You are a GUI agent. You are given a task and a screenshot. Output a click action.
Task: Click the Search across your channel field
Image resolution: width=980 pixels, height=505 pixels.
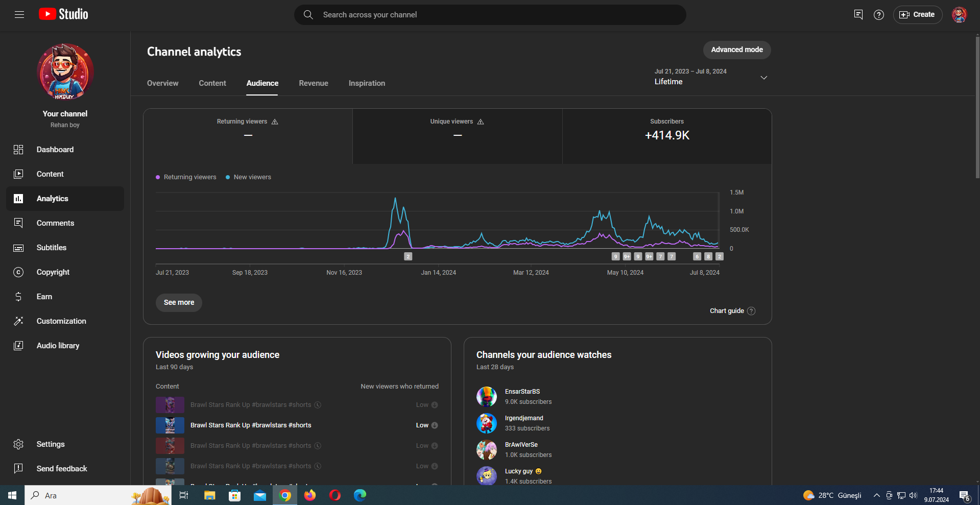click(x=490, y=15)
